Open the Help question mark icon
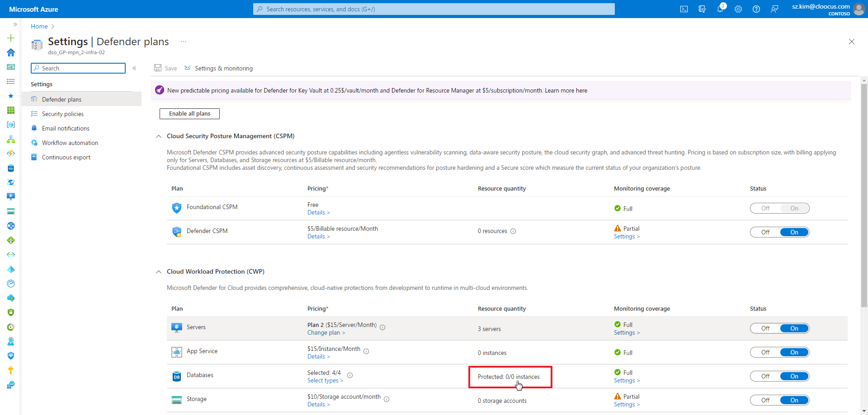The image size is (868, 415). pos(756,9)
